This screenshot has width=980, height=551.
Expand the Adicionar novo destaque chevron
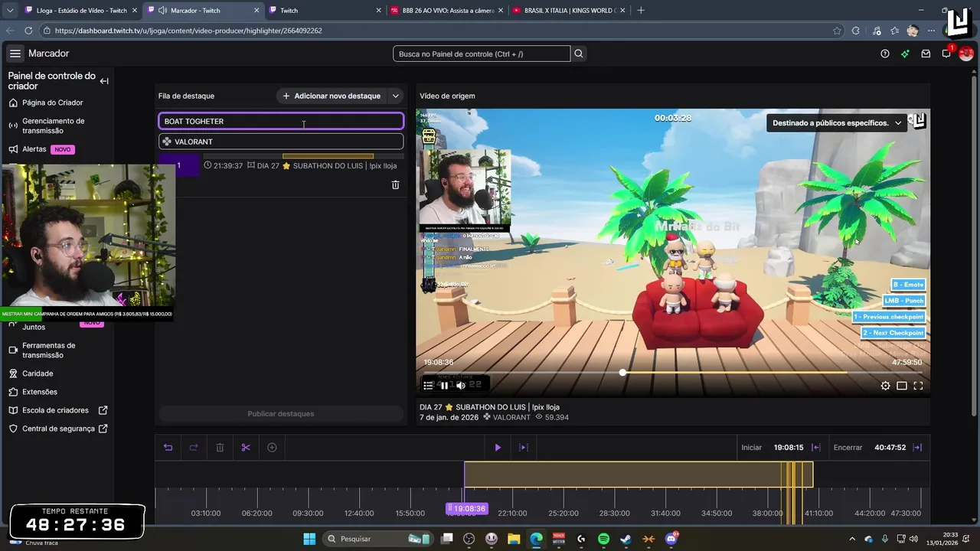395,96
